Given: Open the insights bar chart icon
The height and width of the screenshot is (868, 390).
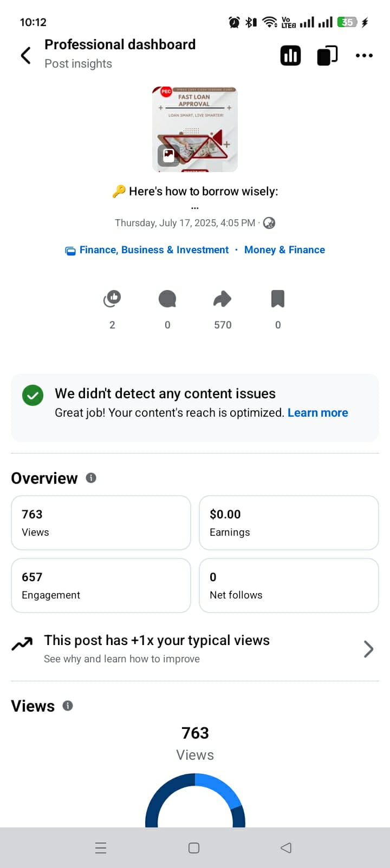Looking at the screenshot, I should pyautogui.click(x=290, y=55).
